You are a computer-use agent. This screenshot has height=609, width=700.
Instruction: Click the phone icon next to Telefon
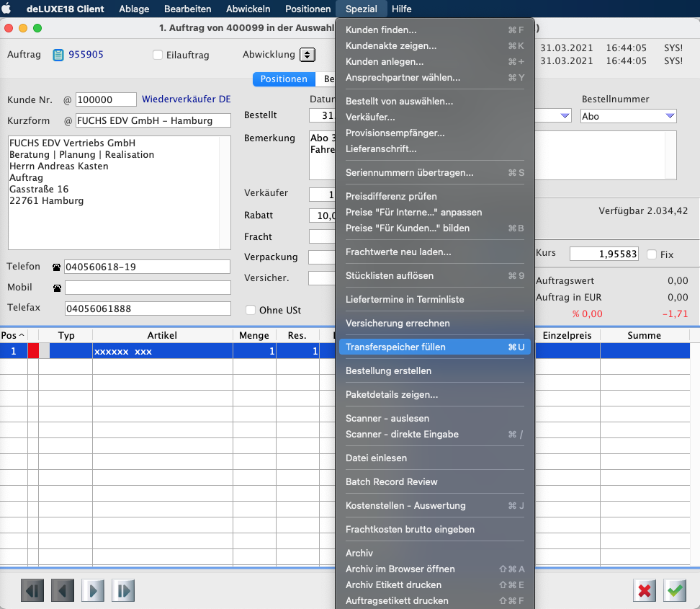point(57,267)
